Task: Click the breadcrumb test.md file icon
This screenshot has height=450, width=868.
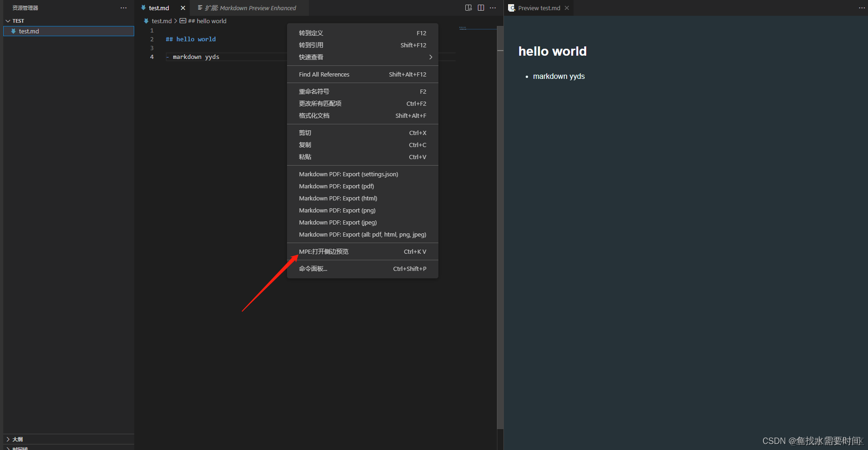Action: coord(146,21)
